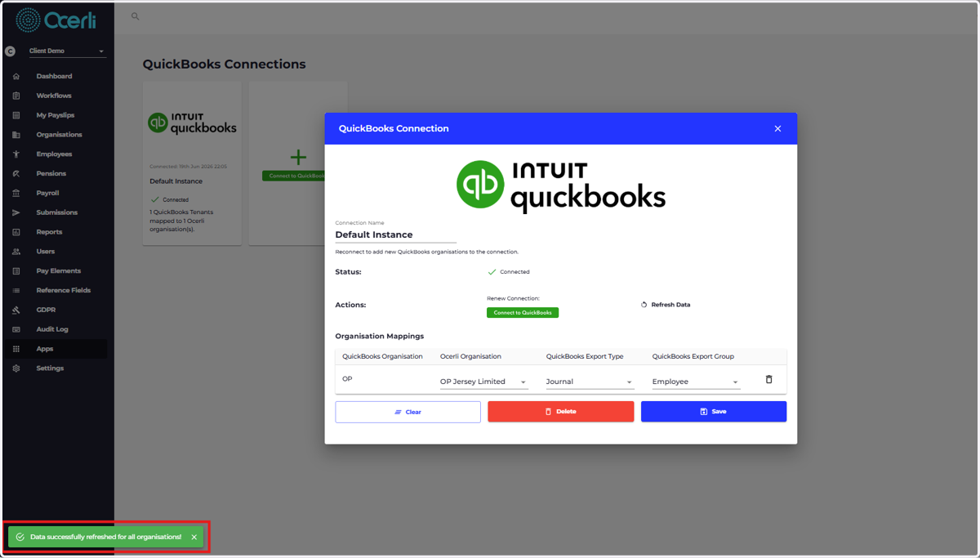
Task: Click the Ocerli logo
Action: click(x=56, y=20)
